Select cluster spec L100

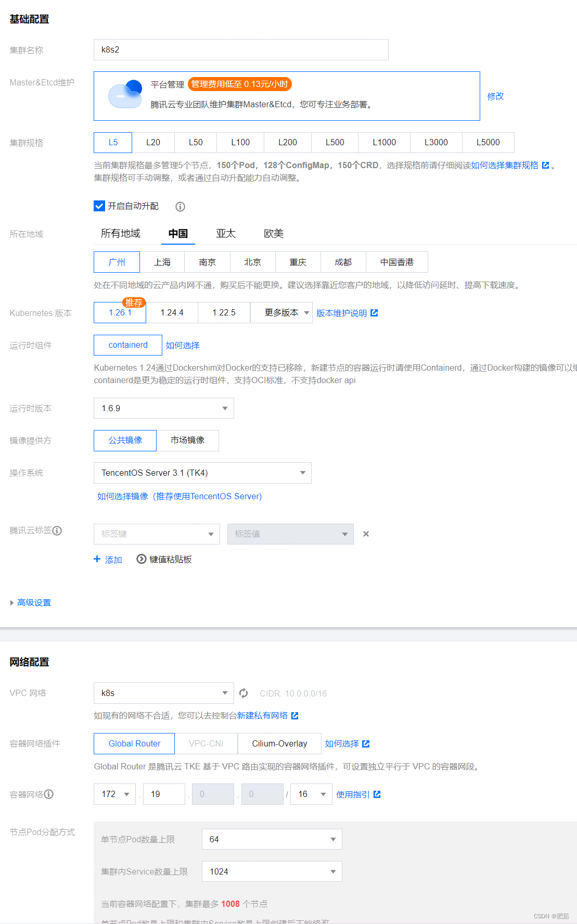point(240,143)
